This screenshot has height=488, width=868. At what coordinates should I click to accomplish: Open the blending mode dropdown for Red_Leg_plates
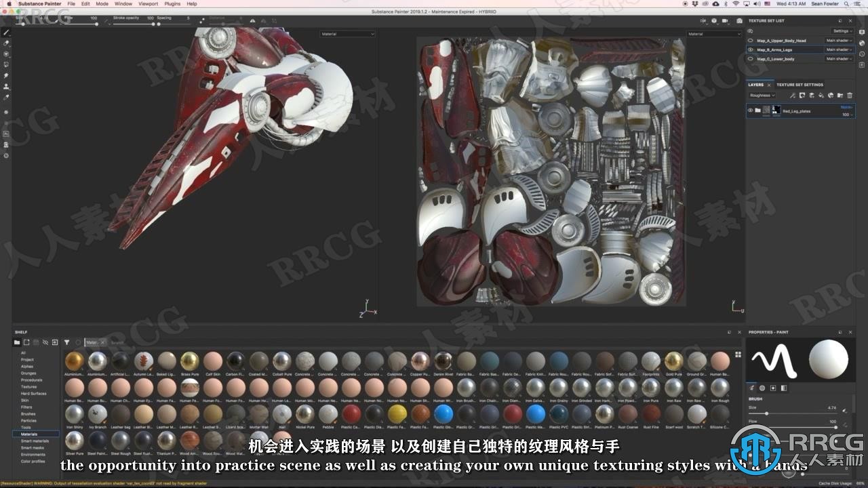pyautogui.click(x=846, y=107)
